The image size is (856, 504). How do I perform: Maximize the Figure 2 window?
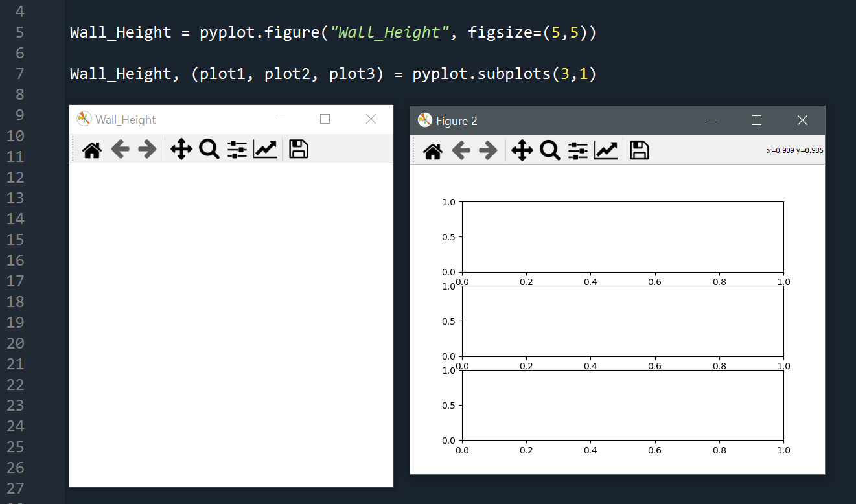[x=756, y=120]
